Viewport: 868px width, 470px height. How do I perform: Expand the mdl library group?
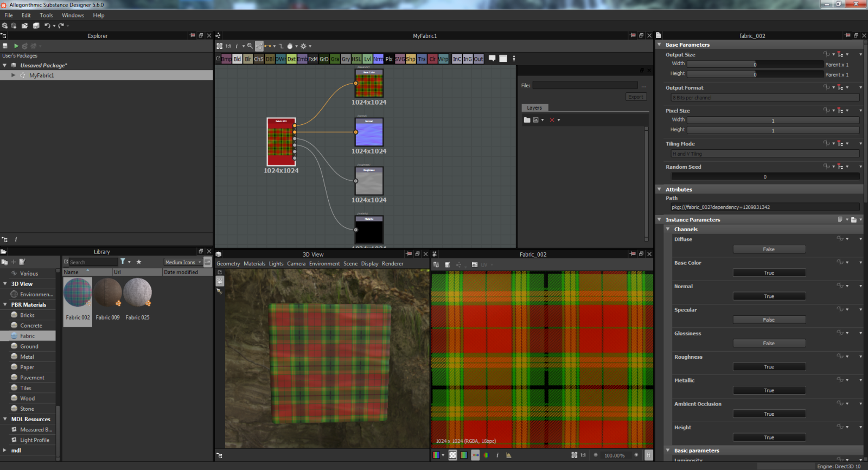5,450
